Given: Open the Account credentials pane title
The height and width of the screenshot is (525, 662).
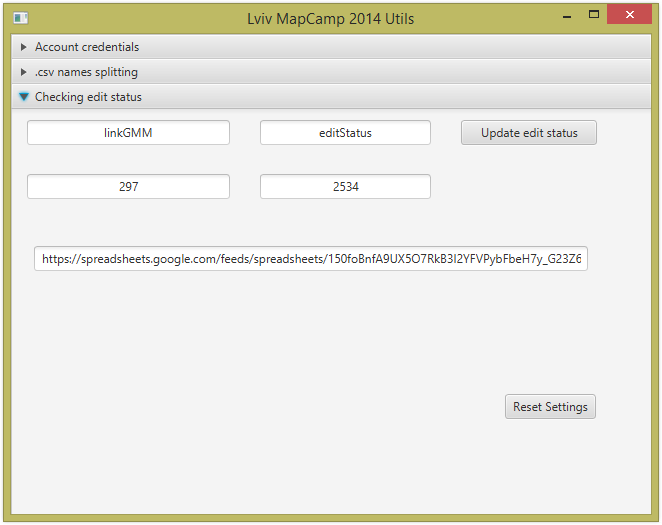Looking at the screenshot, I should click(x=87, y=47).
